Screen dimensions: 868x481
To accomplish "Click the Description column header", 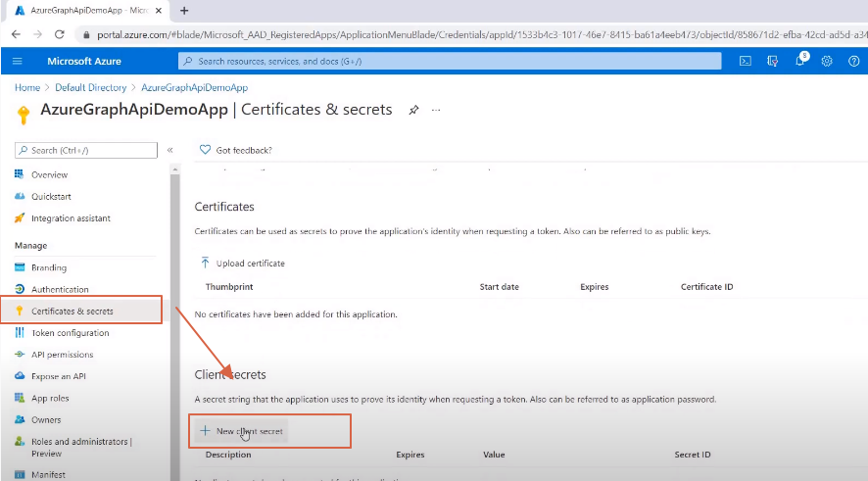I will pyautogui.click(x=228, y=455).
